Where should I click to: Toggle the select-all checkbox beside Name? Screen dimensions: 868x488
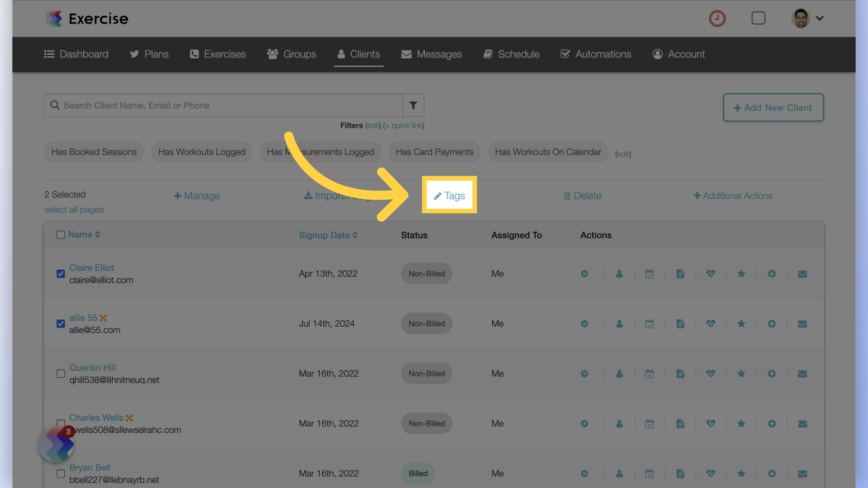pyautogui.click(x=61, y=235)
